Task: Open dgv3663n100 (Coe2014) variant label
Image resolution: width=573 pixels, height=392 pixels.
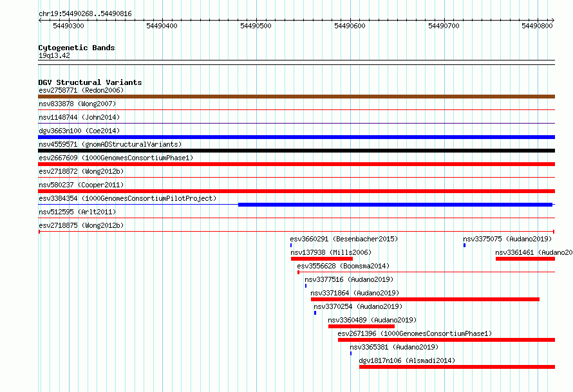Action: click(79, 131)
